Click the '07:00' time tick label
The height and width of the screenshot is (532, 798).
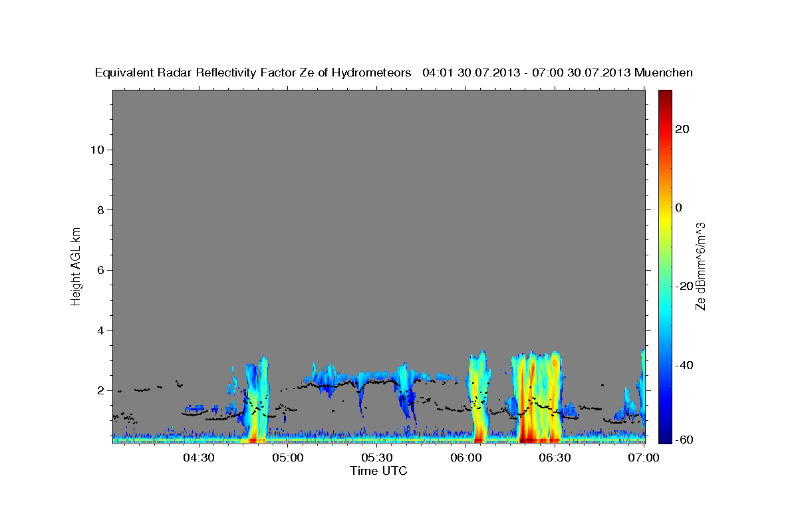click(644, 458)
